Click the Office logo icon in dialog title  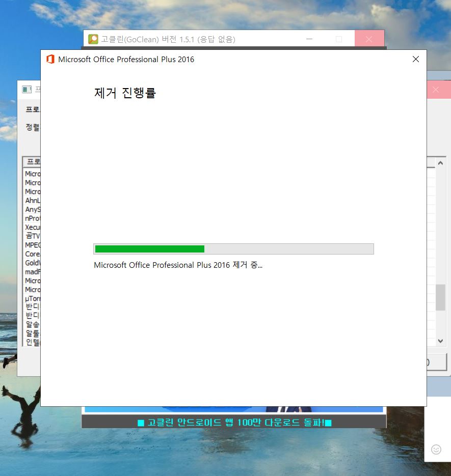coord(50,59)
